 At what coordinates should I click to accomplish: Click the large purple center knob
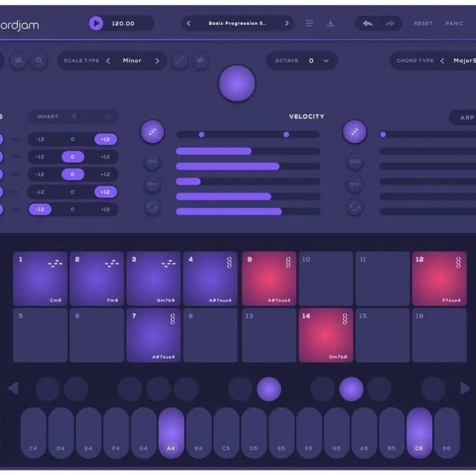coord(237,83)
